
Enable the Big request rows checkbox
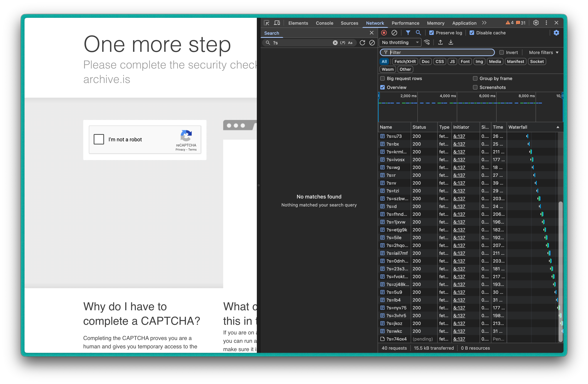click(382, 79)
